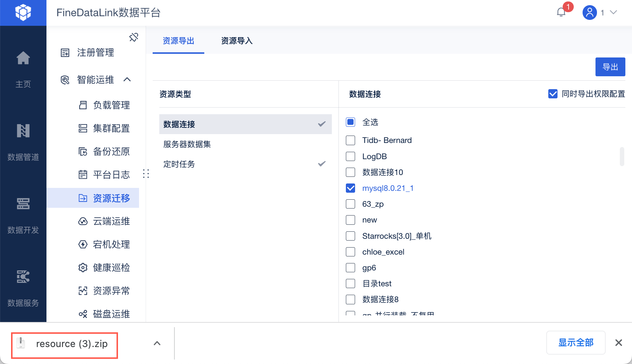632x364 pixels.
Task: Switch to the 资源导入 tab
Action: tap(237, 41)
